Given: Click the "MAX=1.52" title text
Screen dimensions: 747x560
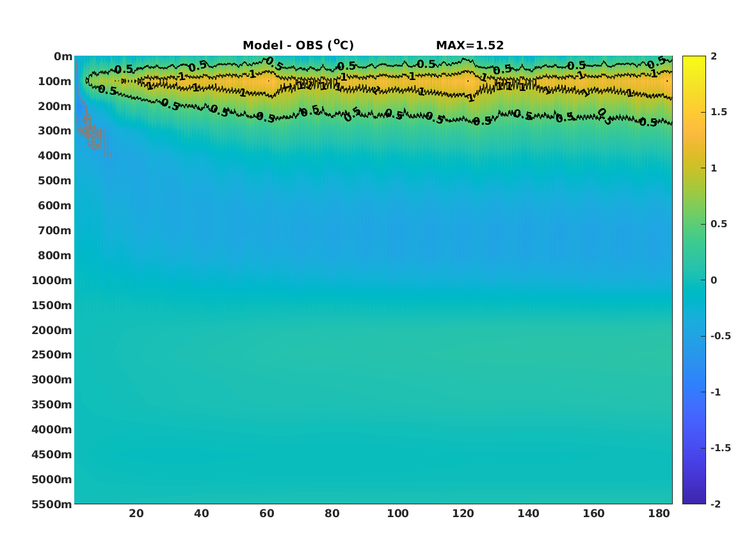Looking at the screenshot, I should (x=470, y=45).
